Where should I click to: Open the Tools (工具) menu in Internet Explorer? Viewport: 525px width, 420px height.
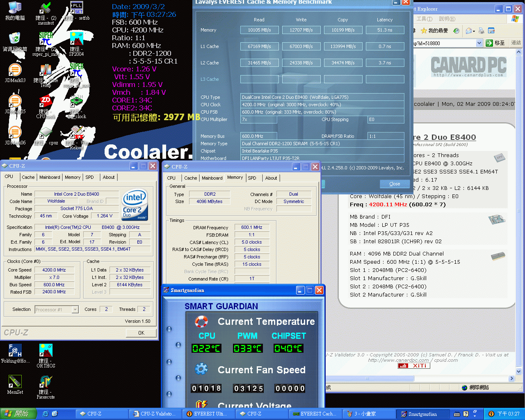424,19
